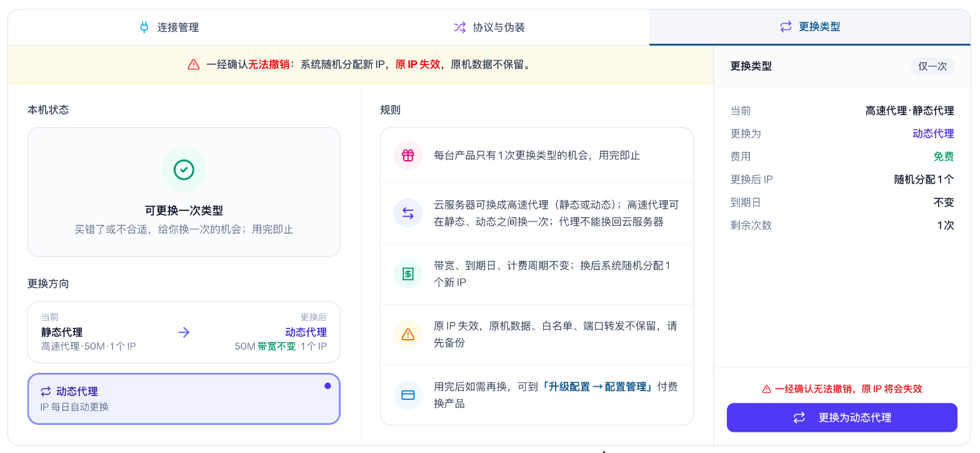Click the 不变 expiry value
Viewport: 980px width, 453px height.
(x=944, y=203)
